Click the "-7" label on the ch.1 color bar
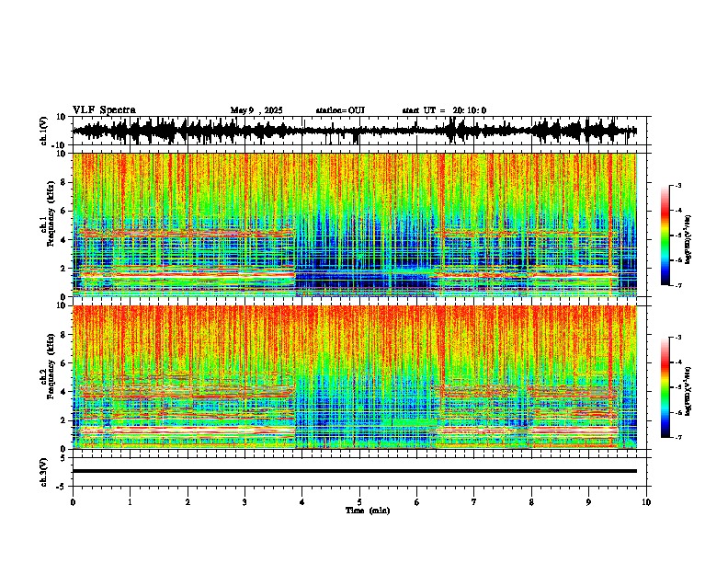 tap(678, 285)
